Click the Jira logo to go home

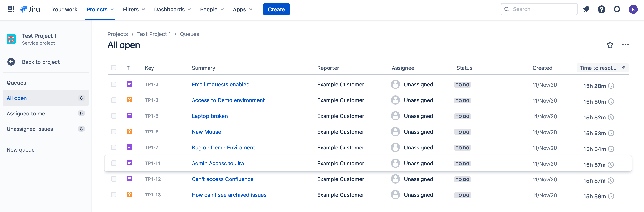tap(30, 9)
